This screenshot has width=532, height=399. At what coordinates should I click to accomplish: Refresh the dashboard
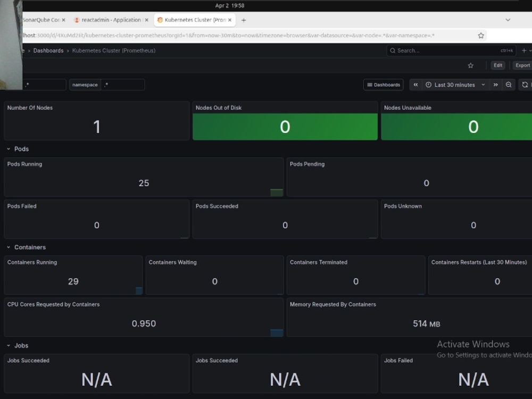click(525, 85)
